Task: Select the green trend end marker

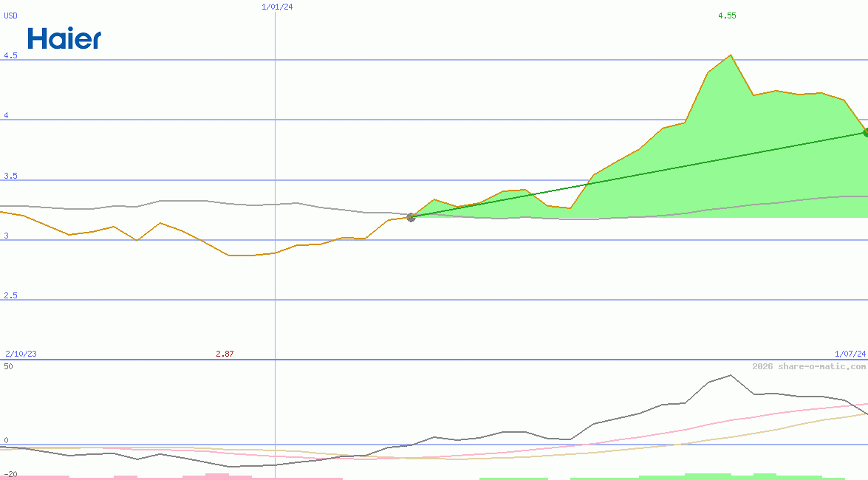Action: coord(866,132)
